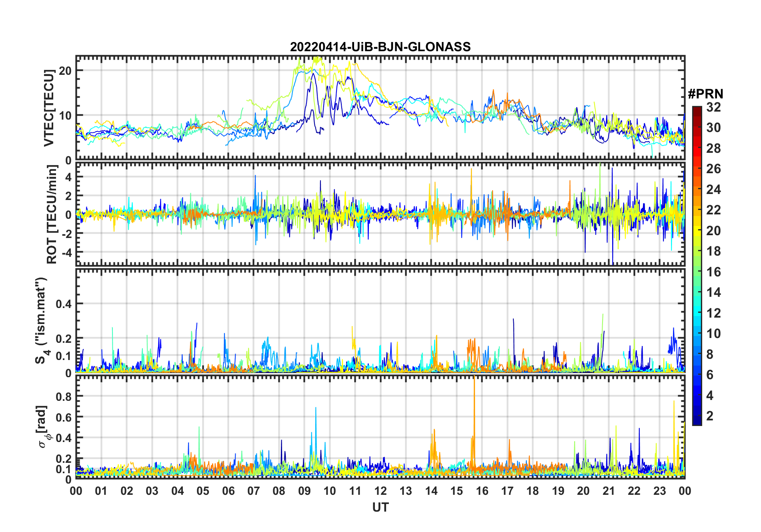The image size is (761, 532).
Task: Click x-axis hour tick label 11
Action: [355, 491]
